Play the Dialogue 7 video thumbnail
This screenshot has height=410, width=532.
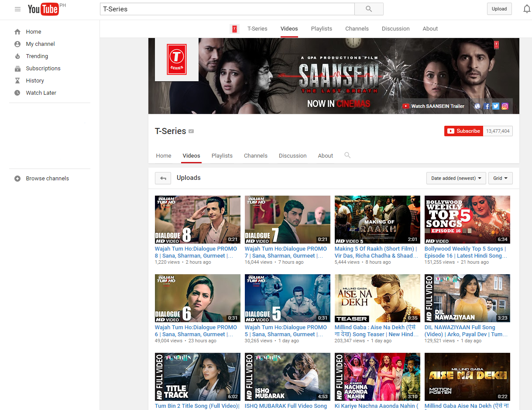(288, 220)
